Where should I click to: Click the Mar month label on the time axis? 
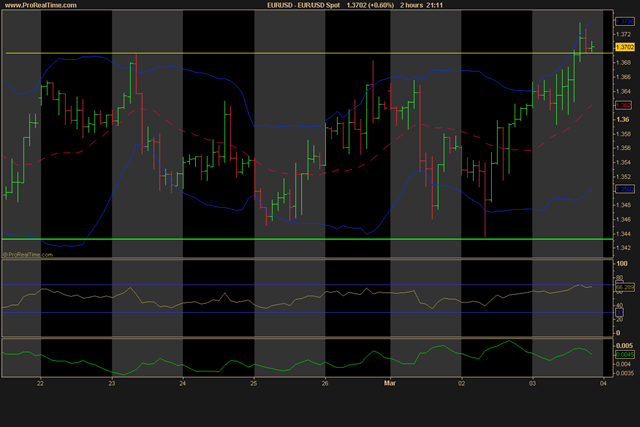pyautogui.click(x=390, y=383)
